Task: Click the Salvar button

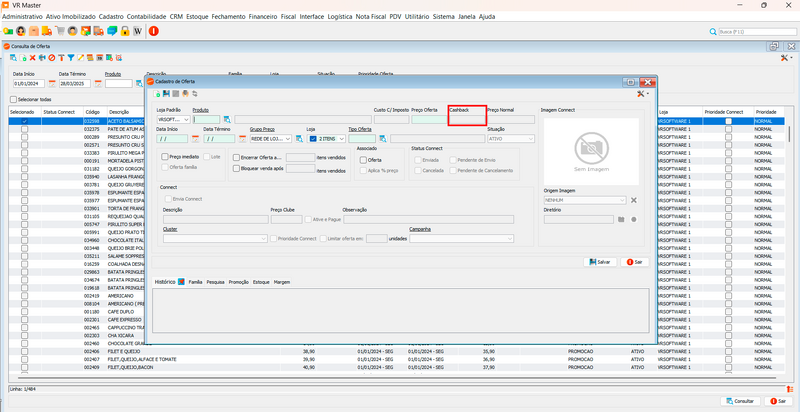Action: point(600,262)
